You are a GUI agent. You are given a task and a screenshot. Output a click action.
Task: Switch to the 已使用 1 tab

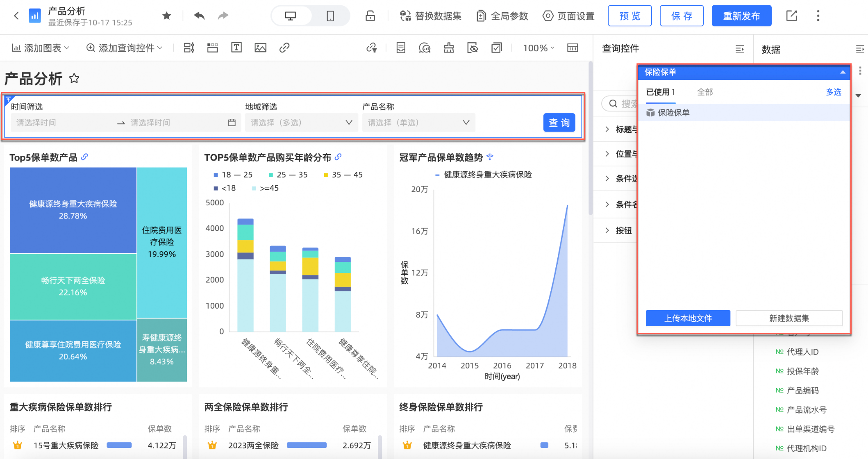click(x=660, y=92)
